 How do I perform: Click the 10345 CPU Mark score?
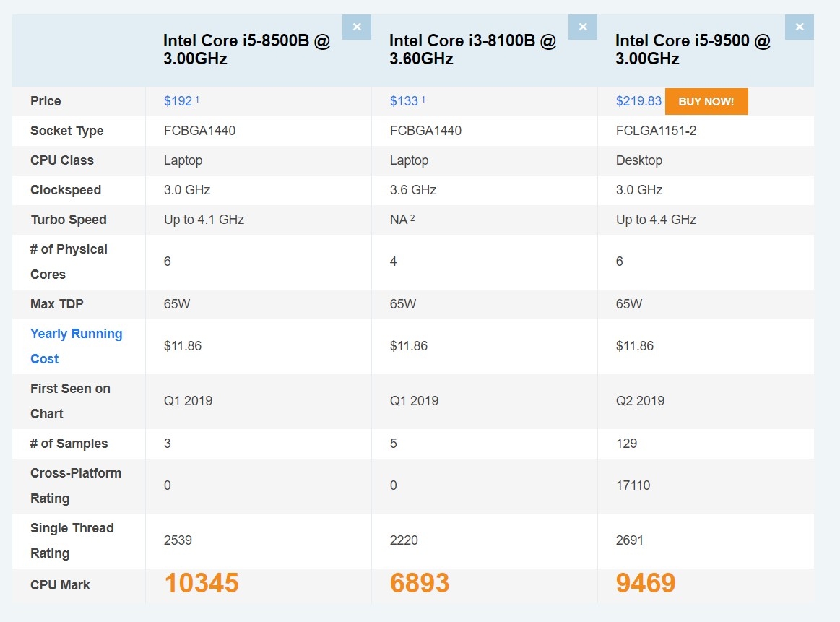point(202,583)
